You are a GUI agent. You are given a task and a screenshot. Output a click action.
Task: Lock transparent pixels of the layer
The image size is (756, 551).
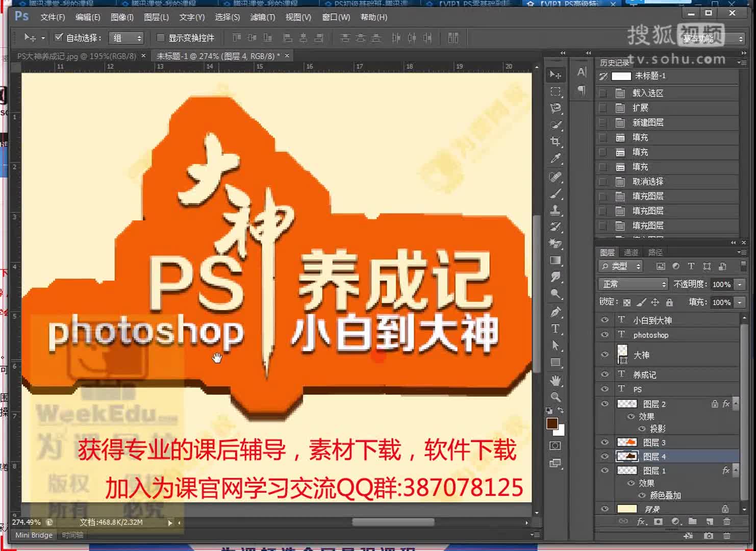pyautogui.click(x=627, y=303)
